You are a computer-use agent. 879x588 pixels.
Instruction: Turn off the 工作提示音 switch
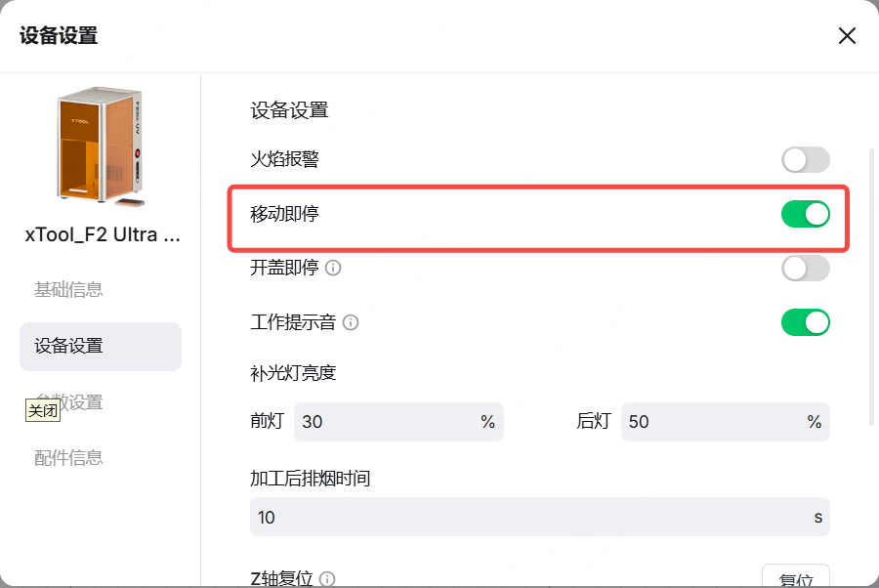click(x=805, y=322)
